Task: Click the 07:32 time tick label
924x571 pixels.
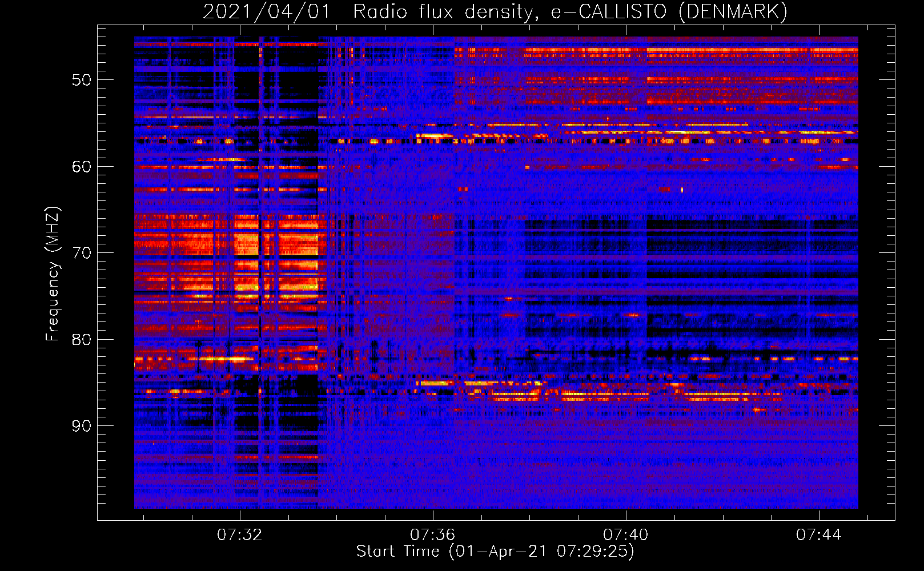Action: click(x=240, y=534)
